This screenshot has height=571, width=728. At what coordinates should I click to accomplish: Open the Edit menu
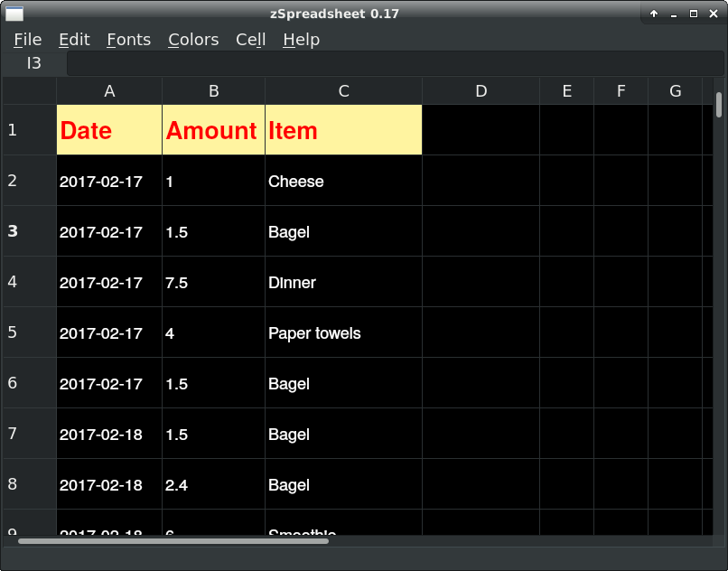(x=74, y=40)
